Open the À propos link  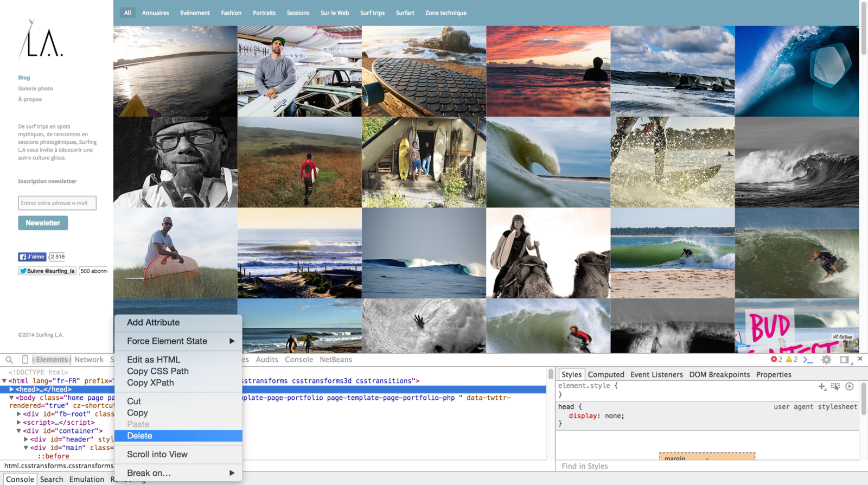(30, 99)
